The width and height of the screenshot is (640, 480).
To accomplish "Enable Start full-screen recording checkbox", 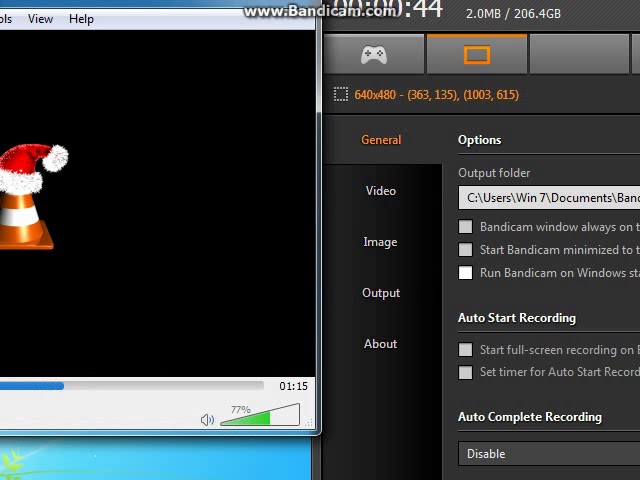I will (465, 349).
